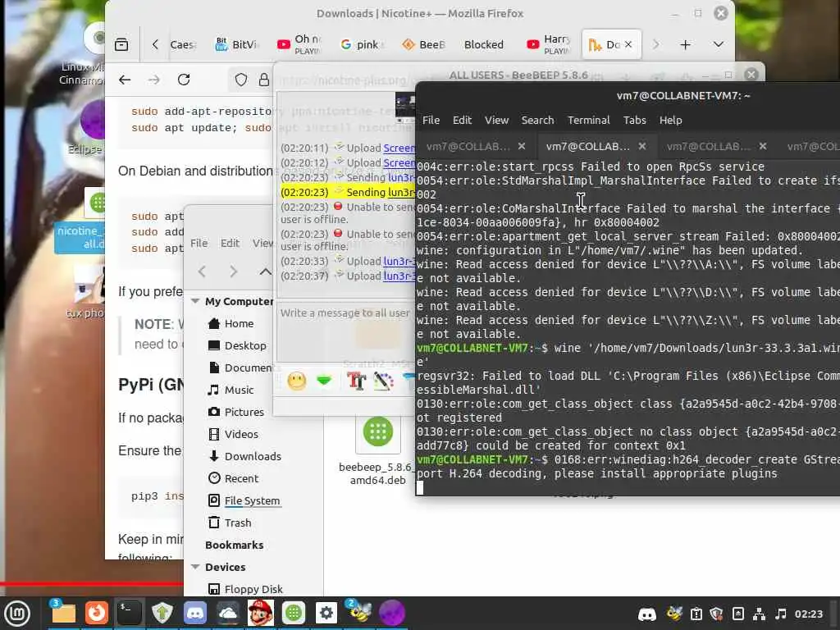Viewport: 840px width, 630px height.
Task: Open the file manager Edit menu
Action: pyautogui.click(x=230, y=243)
